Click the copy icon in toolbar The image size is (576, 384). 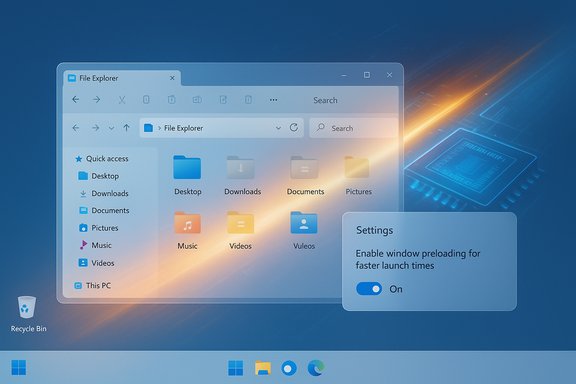tap(146, 100)
